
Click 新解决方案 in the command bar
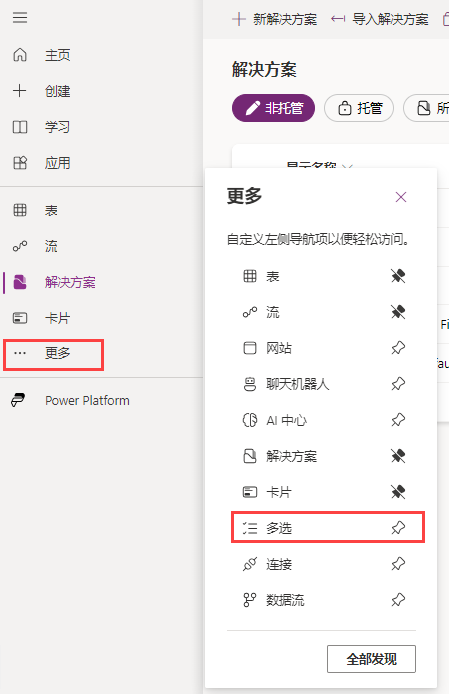(275, 19)
